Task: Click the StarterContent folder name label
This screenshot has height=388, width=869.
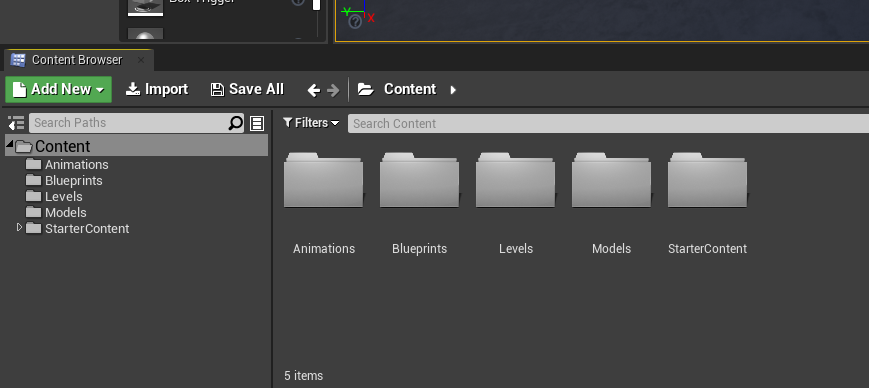Action: (707, 249)
